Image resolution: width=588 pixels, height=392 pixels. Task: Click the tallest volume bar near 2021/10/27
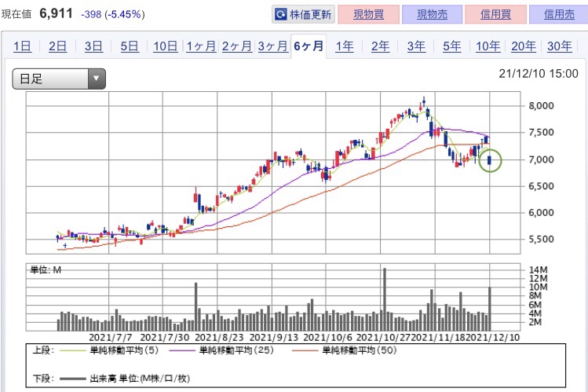tap(385, 299)
